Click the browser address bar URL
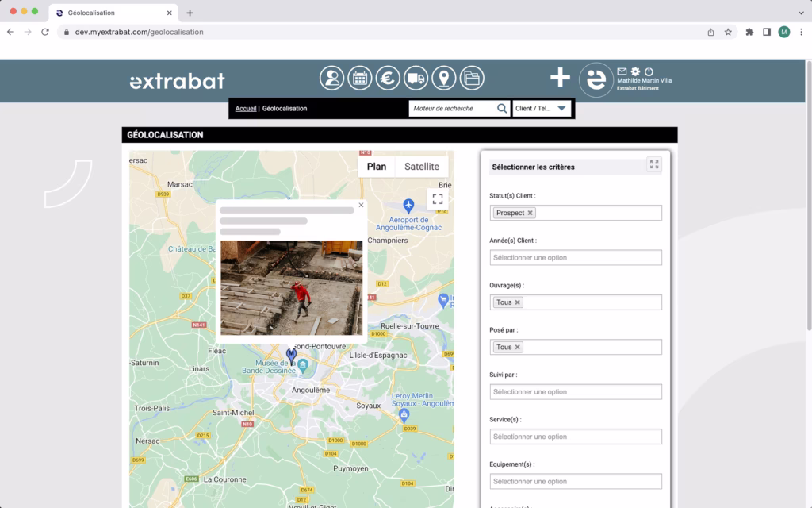 (140, 32)
